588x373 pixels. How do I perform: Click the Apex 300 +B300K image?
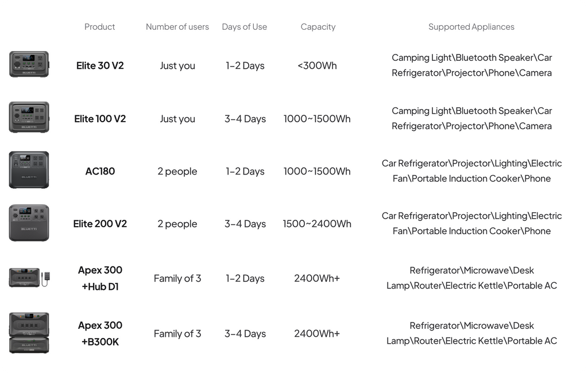(x=29, y=333)
